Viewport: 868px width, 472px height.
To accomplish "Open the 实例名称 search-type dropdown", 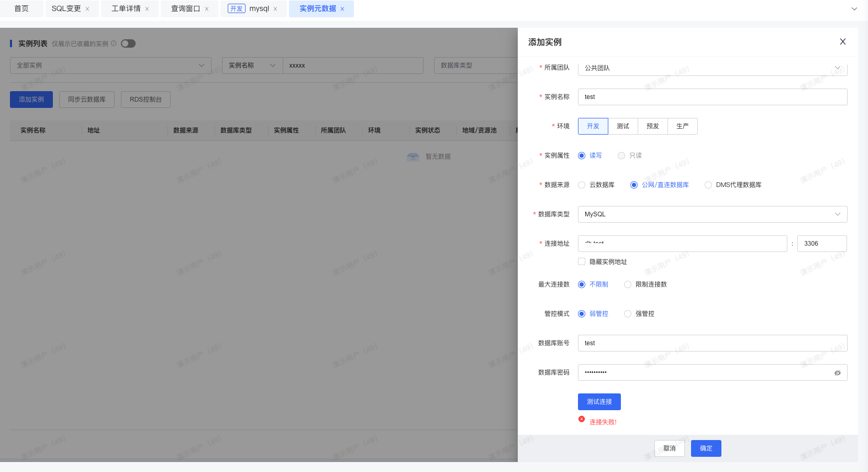I will 252,65.
